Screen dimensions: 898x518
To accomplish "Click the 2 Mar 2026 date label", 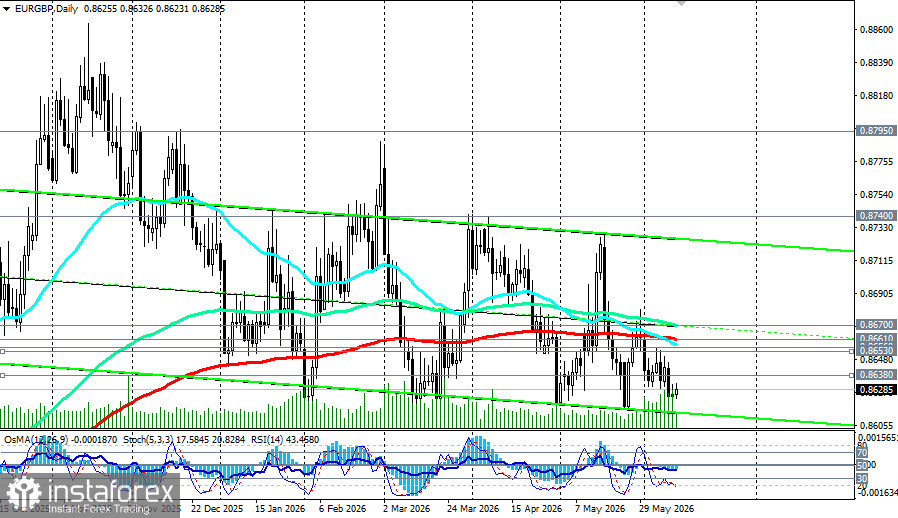I will pyautogui.click(x=406, y=509).
